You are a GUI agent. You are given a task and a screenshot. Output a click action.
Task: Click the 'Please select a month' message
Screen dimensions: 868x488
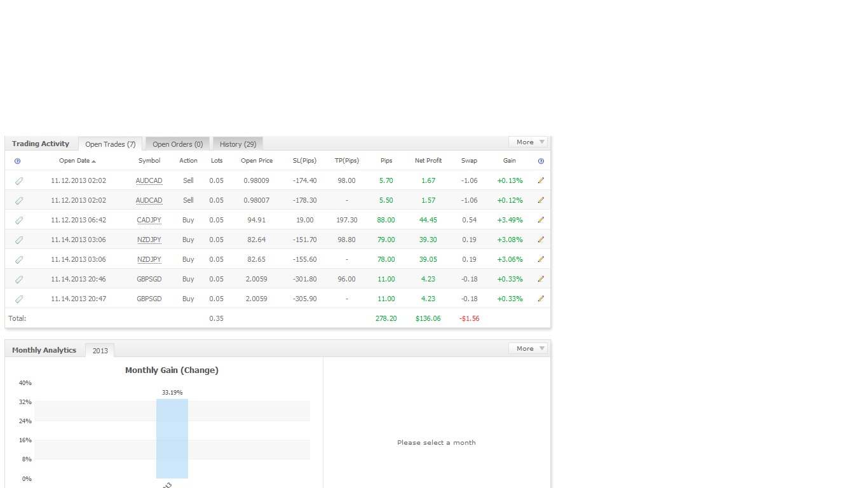coord(437,442)
